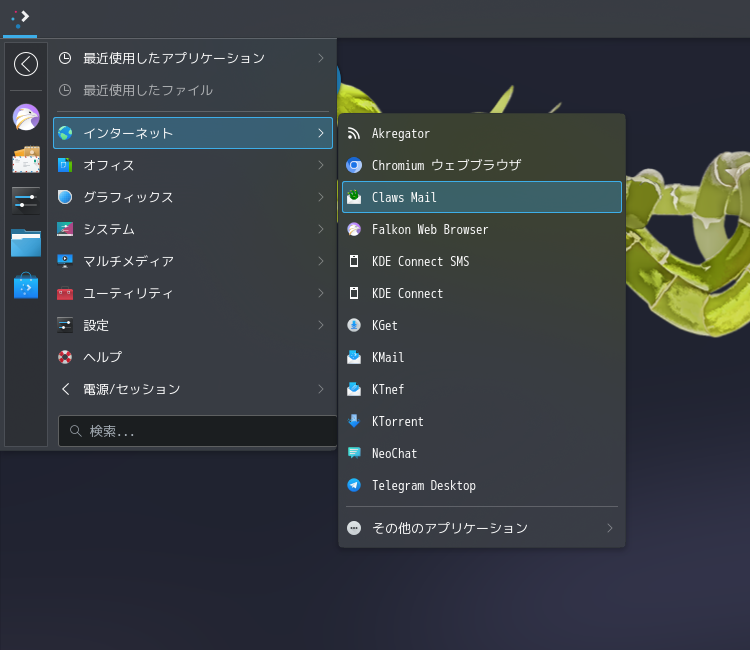Viewport: 750px width, 650px height.
Task: Click the Plasma application launcher icon
Action: 20,19
